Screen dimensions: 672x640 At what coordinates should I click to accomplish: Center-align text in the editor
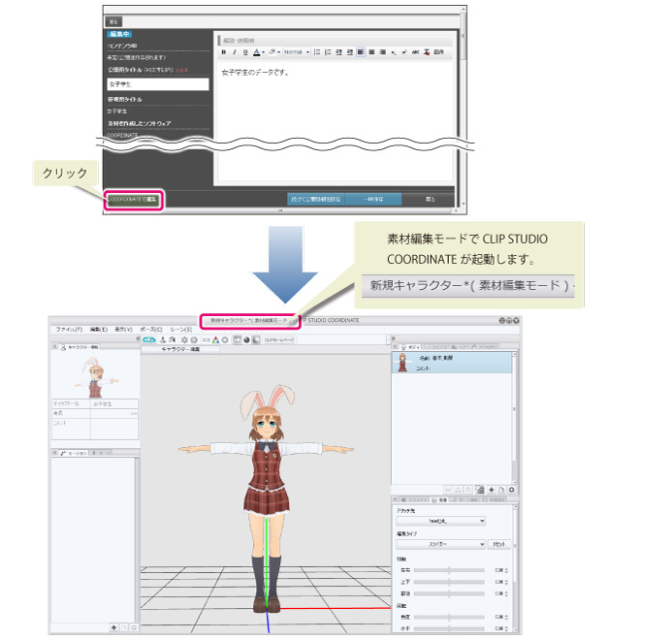[x=371, y=52]
